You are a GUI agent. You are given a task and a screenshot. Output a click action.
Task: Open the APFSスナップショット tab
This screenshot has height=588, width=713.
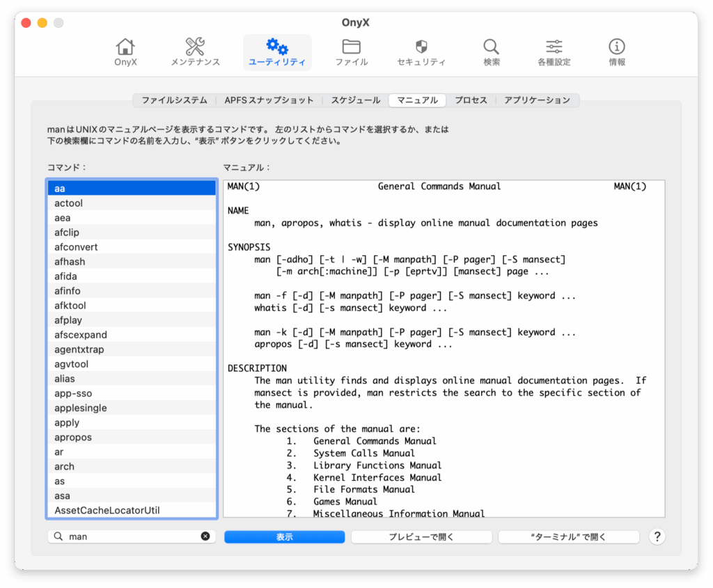point(269,100)
